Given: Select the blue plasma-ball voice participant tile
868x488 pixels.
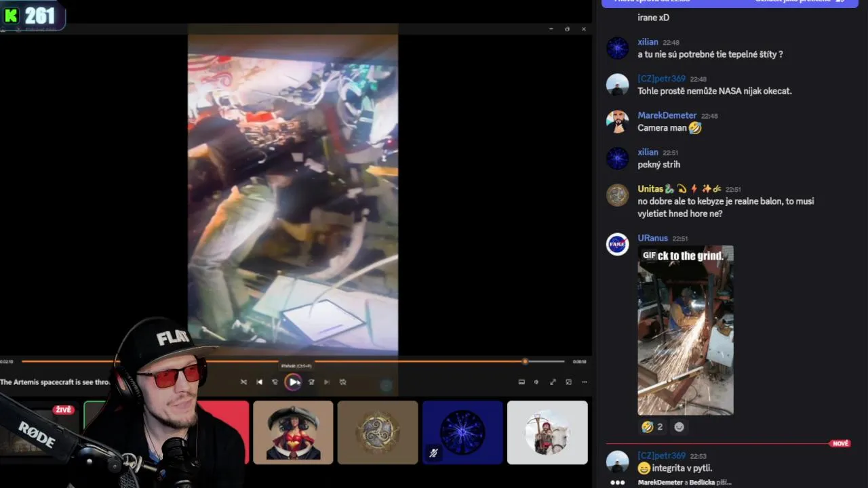Looking at the screenshot, I should point(462,432).
